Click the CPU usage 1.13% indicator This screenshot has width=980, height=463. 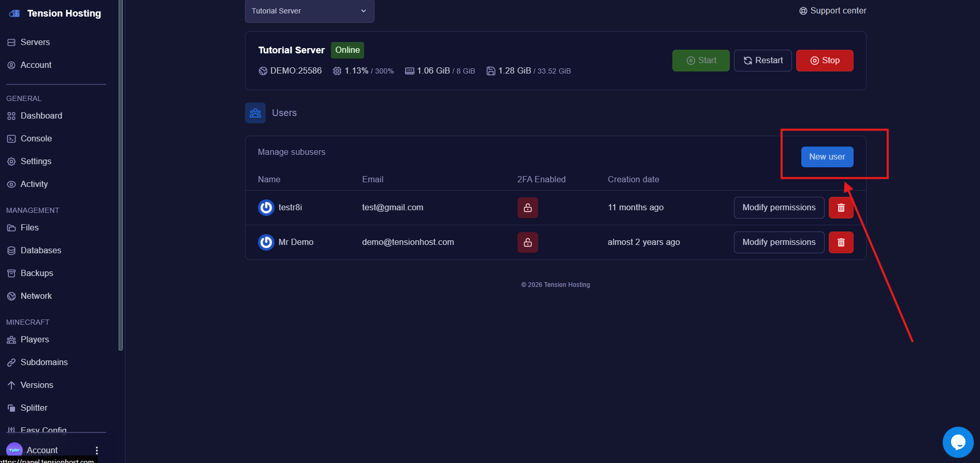point(363,71)
